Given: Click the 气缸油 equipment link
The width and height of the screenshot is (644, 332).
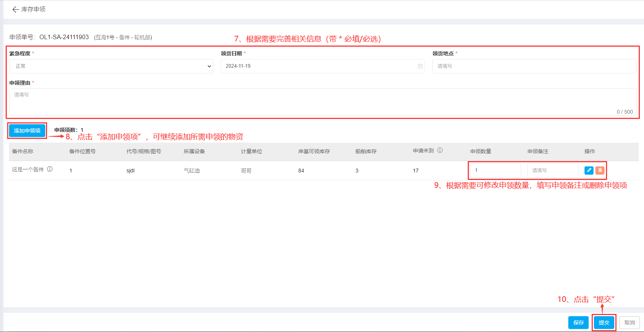Looking at the screenshot, I should coord(192,171).
